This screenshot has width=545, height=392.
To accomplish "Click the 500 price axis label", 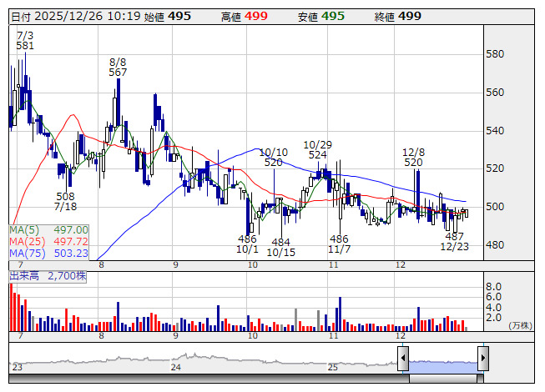I will click(x=495, y=207).
